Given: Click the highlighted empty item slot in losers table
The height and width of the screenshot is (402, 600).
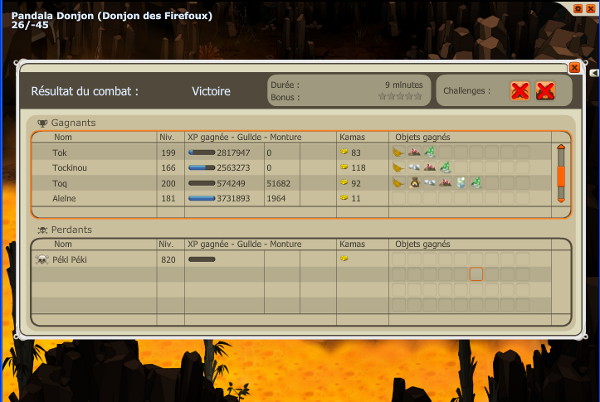Looking at the screenshot, I should point(476,274).
